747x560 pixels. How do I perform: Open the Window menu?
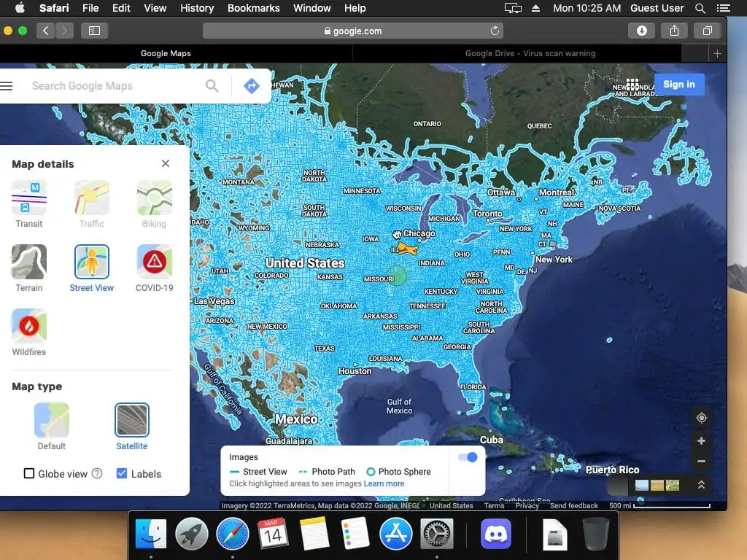(x=311, y=8)
